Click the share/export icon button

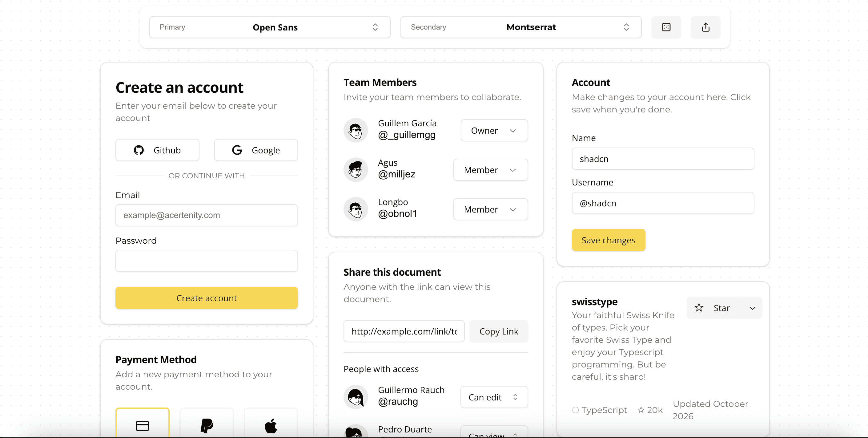pyautogui.click(x=705, y=27)
